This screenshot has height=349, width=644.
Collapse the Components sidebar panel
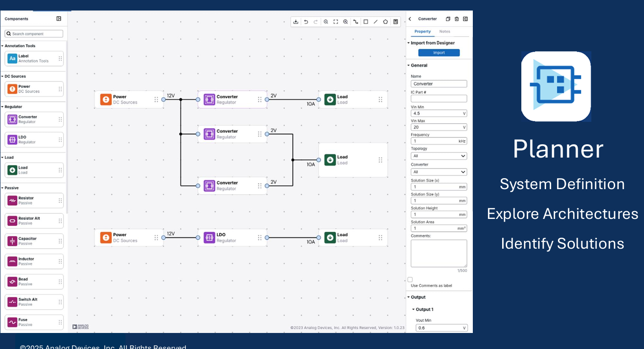point(59,19)
